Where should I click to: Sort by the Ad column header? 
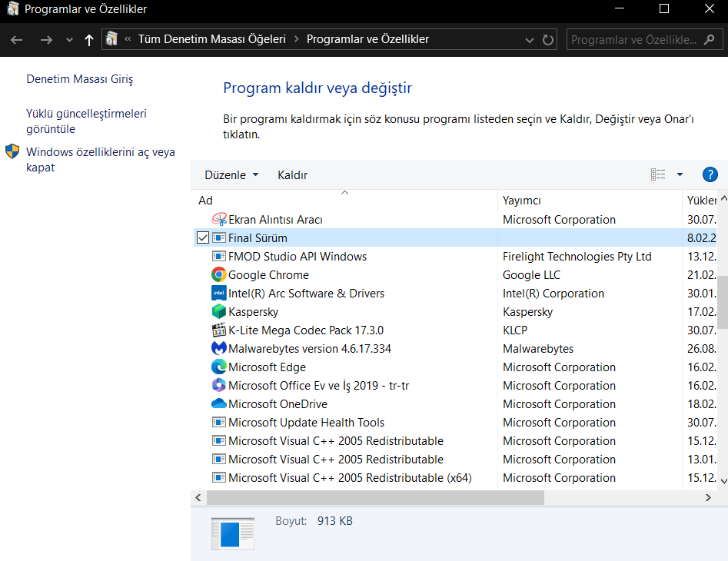pos(344,200)
